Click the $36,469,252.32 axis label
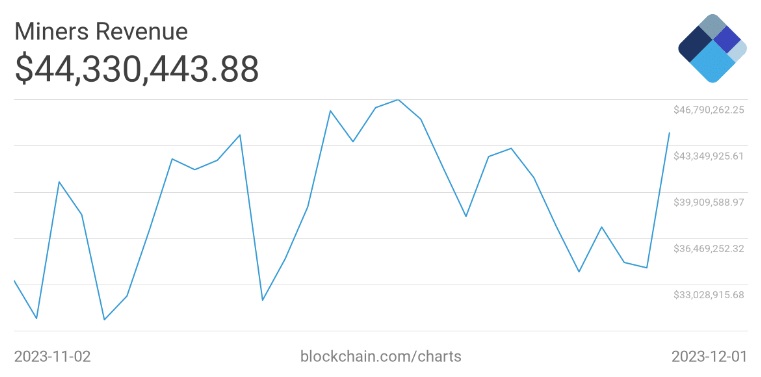 (709, 248)
